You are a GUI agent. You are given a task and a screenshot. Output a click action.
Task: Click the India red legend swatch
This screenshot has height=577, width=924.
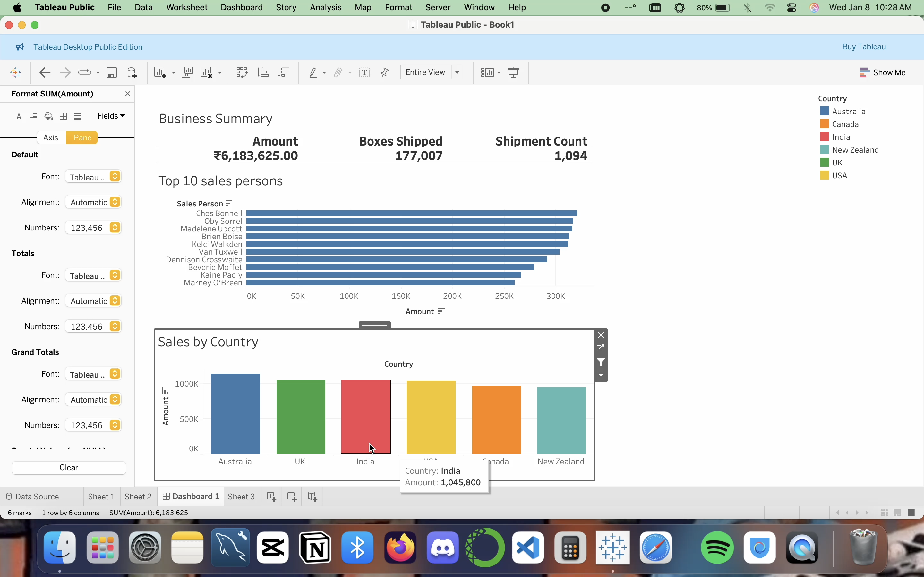pos(824,137)
